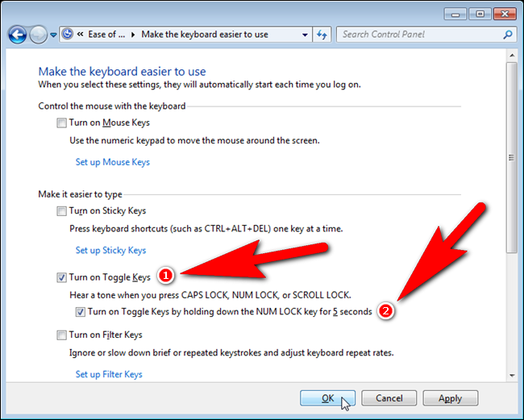Open recent pages dropdown beside navigation arrows
The image size is (524, 420).
[53, 35]
